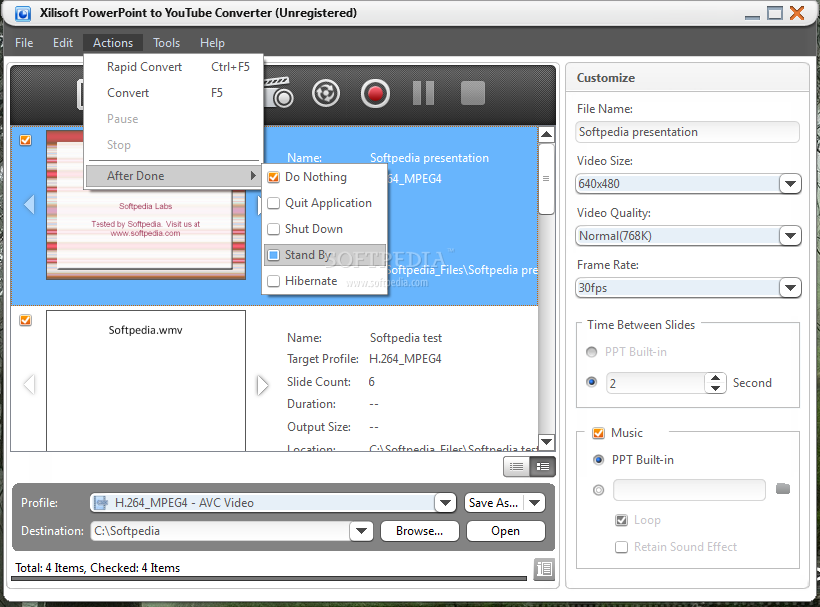Click the File Name input field

[x=687, y=132]
